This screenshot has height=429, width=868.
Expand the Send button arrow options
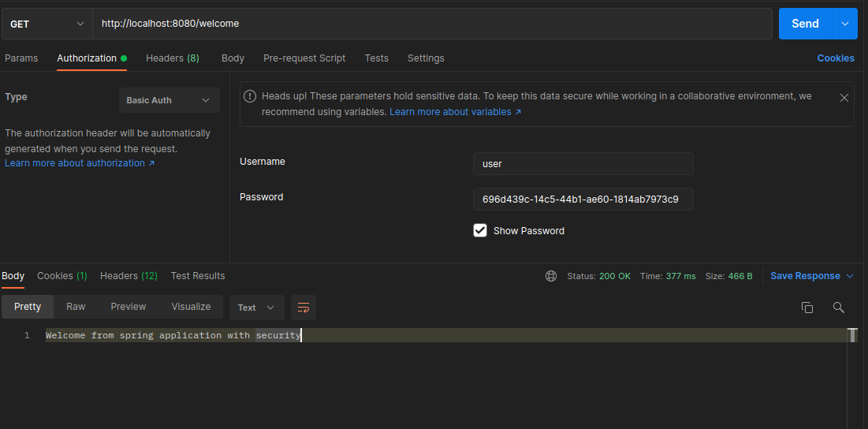pyautogui.click(x=845, y=24)
